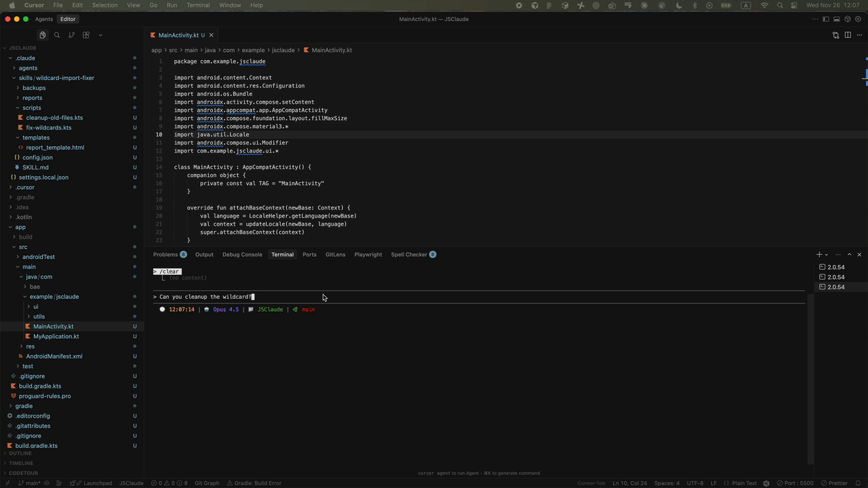Open the Search view in sidebar
868x488 pixels.
(57, 35)
